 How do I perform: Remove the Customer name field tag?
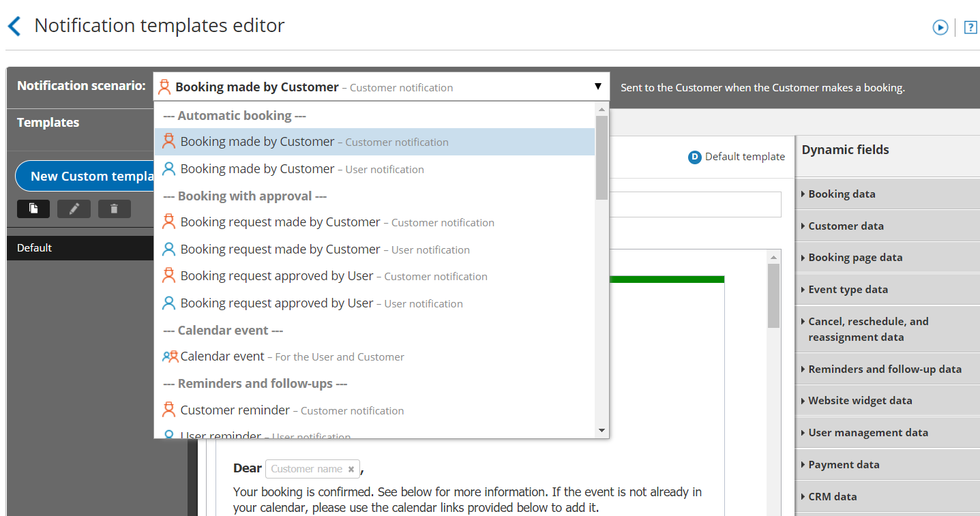tap(351, 469)
